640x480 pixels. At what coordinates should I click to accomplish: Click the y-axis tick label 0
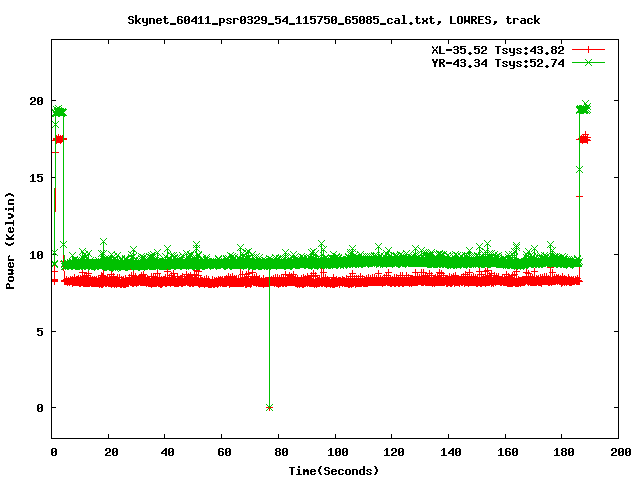[x=40, y=408]
